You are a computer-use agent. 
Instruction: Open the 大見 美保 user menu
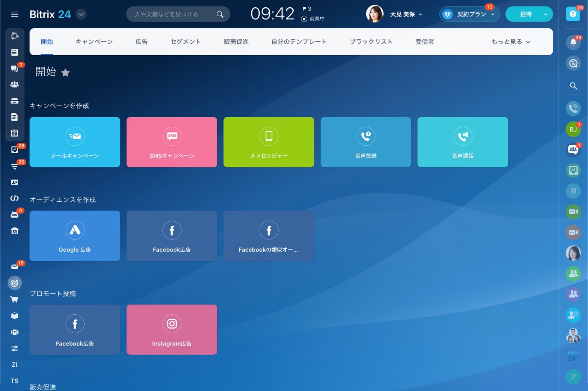406,14
